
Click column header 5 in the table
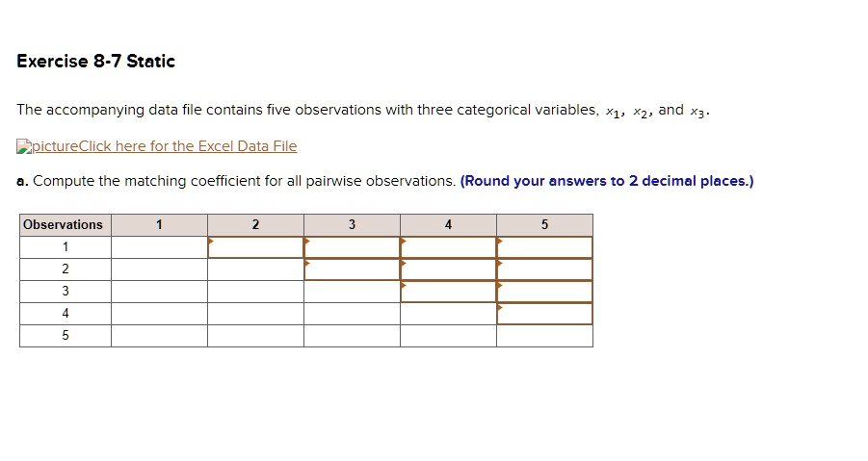[544, 225]
